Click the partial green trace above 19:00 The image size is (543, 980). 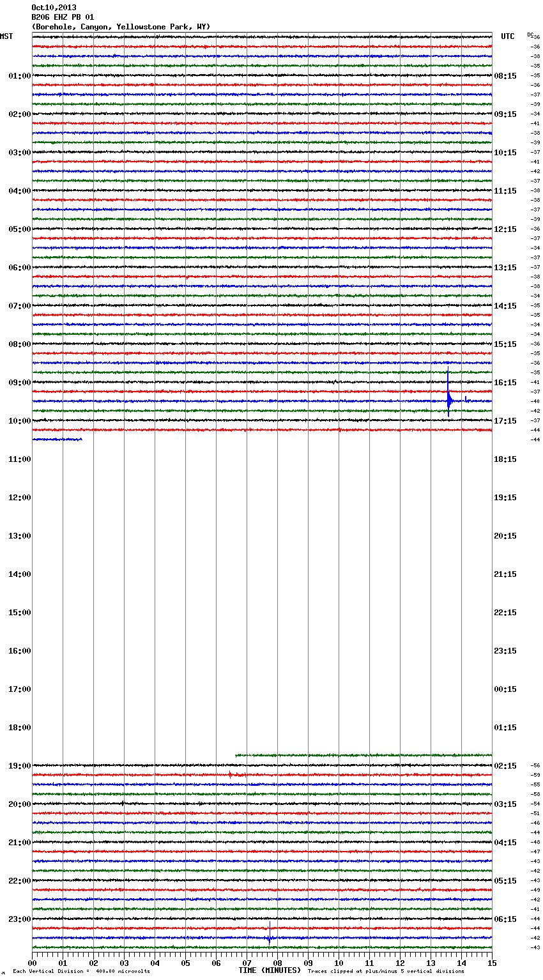(x=363, y=755)
